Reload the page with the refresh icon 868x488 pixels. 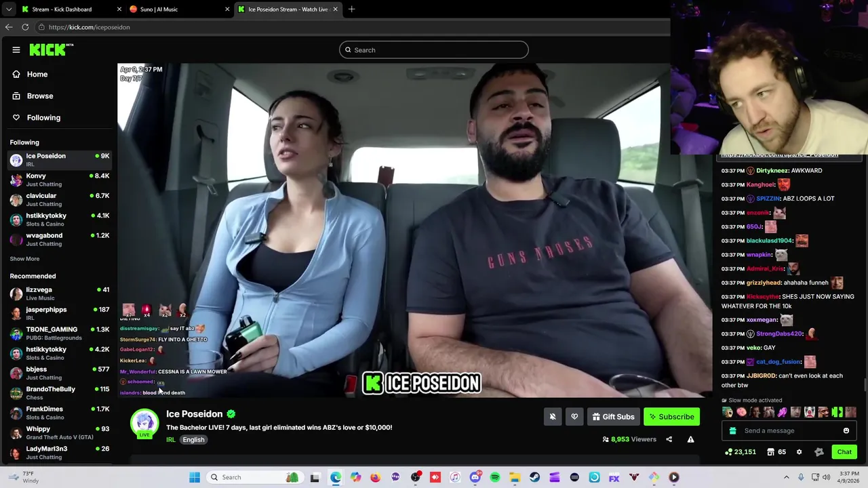(25, 27)
